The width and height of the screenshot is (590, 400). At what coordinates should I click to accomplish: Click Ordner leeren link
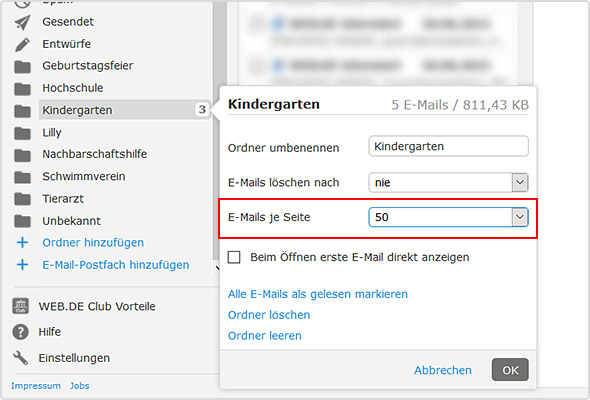265,336
